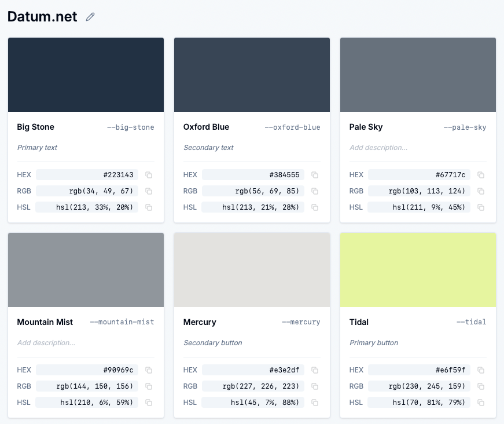Select the Mountain Mist color swatch
Image resolution: width=504 pixels, height=424 pixels.
86,270
